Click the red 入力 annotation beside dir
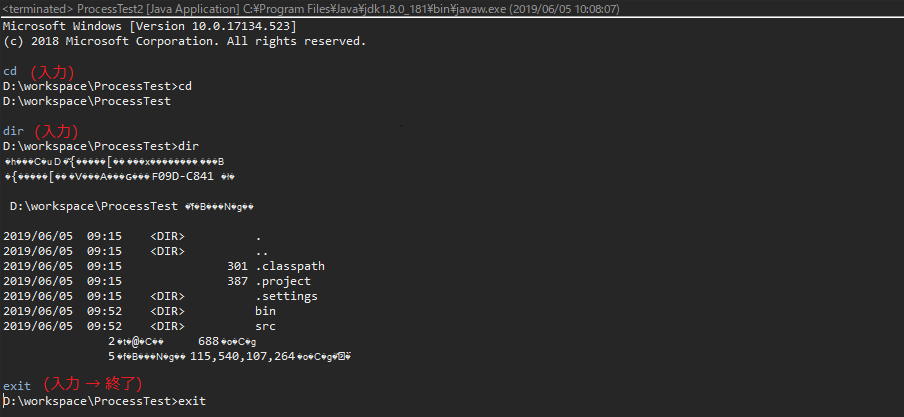Screen dimensions: 904x417 click(x=56, y=132)
